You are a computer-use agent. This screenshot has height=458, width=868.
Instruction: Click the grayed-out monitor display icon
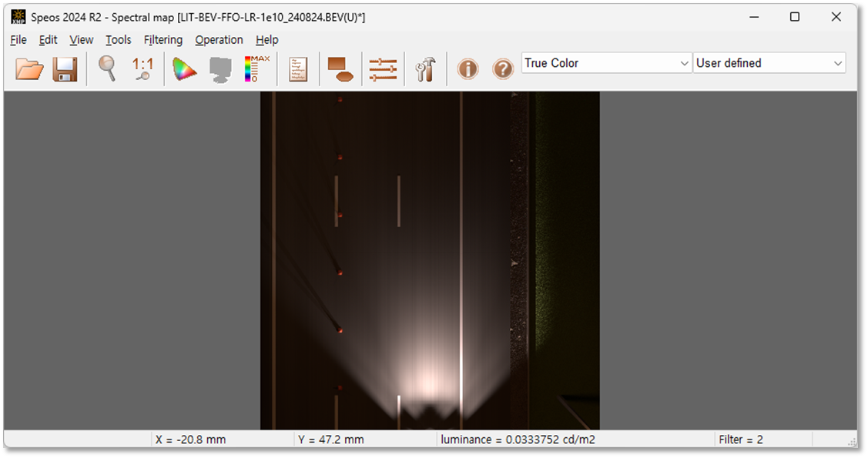coord(220,70)
